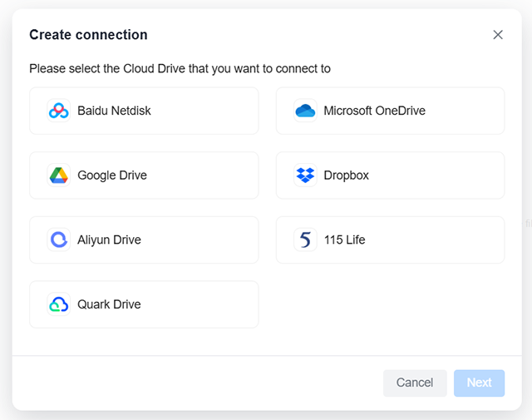Click the cloud drive selection instruction text

pos(180,69)
